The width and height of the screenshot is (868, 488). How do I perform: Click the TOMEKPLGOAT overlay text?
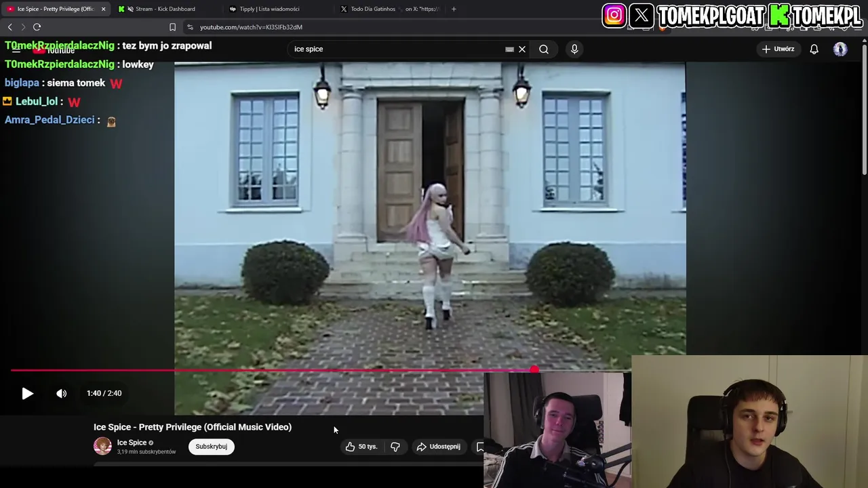(x=711, y=16)
